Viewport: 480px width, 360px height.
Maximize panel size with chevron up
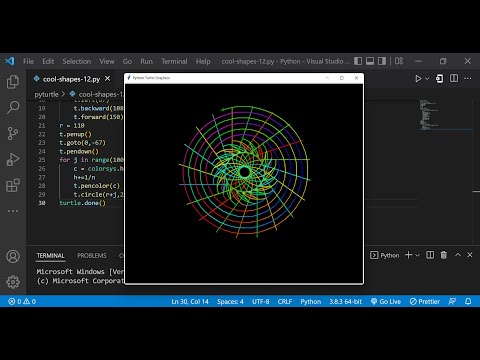click(458, 255)
